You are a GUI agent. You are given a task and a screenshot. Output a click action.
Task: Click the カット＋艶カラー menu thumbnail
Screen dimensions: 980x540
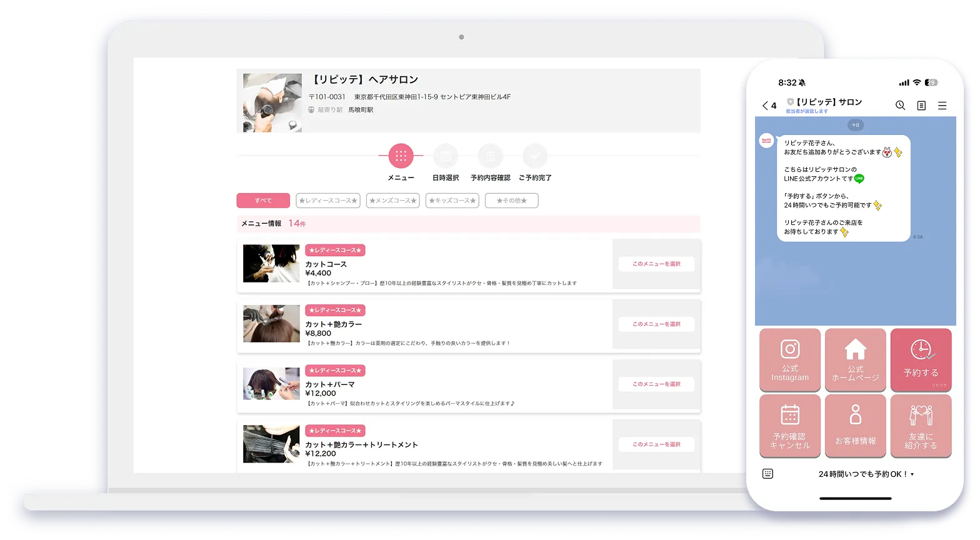(271, 324)
